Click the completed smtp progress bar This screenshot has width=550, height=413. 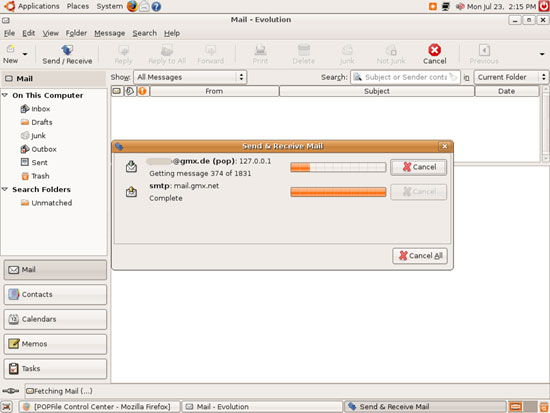338,192
